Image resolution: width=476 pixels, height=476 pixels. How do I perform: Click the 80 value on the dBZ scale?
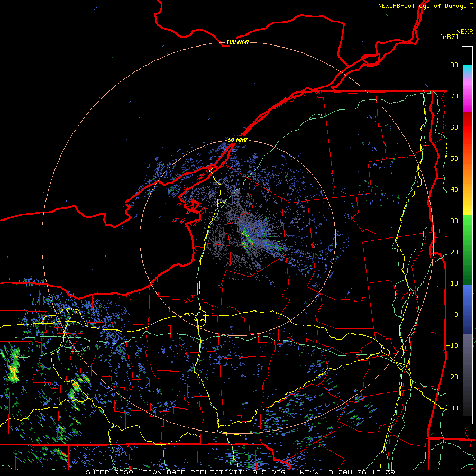pyautogui.click(x=454, y=65)
